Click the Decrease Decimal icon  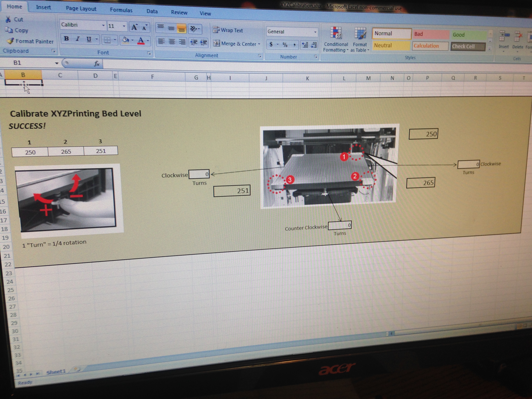pos(314,45)
